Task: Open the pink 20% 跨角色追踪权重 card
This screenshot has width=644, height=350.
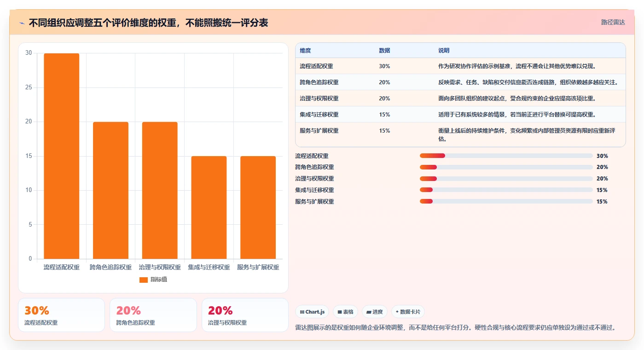Action: coord(153,315)
